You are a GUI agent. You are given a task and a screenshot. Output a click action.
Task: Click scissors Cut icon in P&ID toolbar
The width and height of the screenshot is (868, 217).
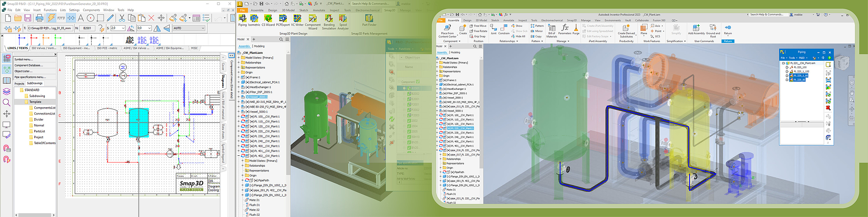(122, 18)
